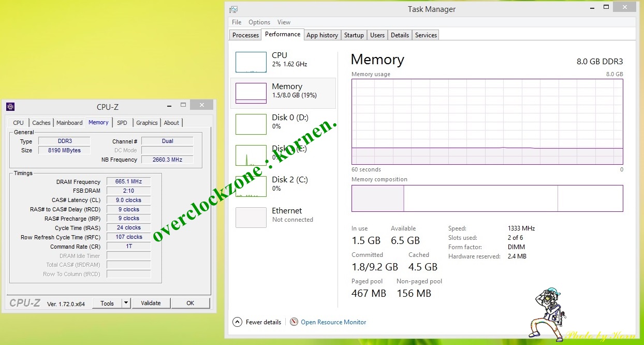Open the Caches tab in CPU-Z
Screen dimensions: 644x345
(x=41, y=123)
